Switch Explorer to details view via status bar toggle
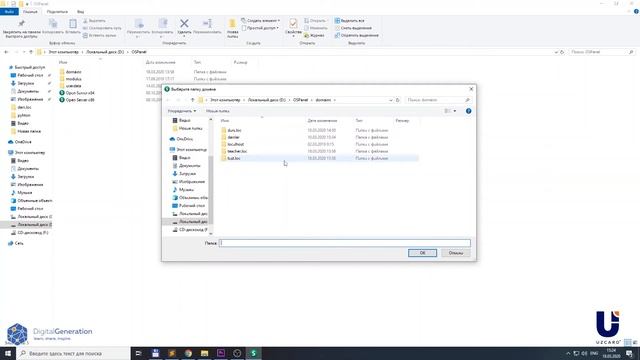This screenshot has width=640, height=360. click(x=628, y=342)
